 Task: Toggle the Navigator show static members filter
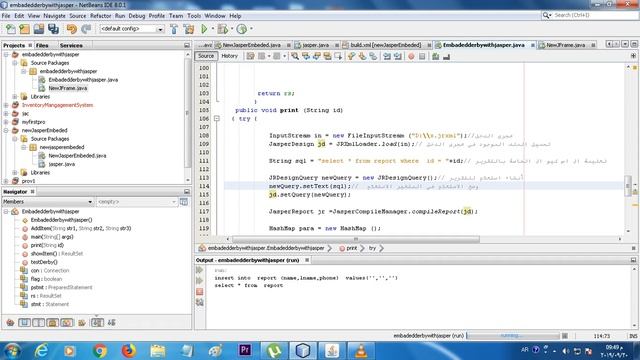38,323
